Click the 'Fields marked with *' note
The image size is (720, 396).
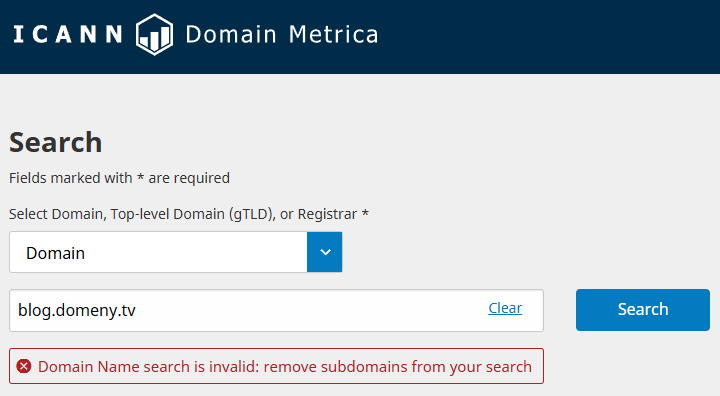pos(119,178)
